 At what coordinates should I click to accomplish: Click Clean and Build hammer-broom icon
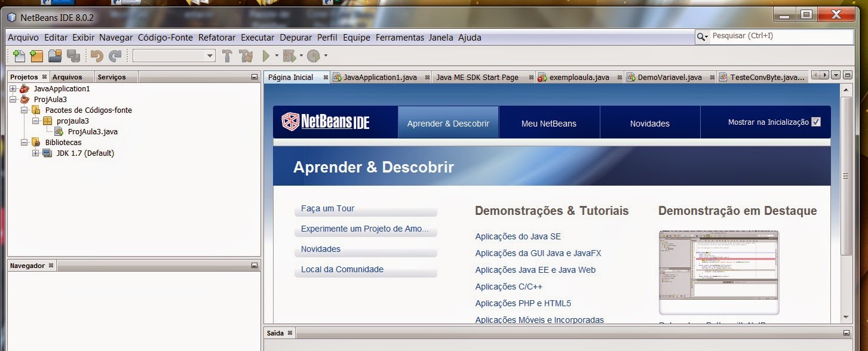tap(246, 56)
